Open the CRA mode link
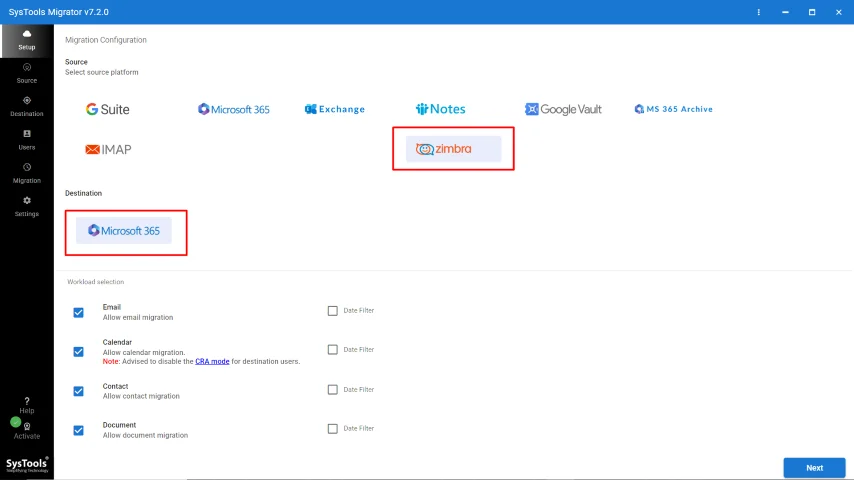The image size is (854, 480). [212, 361]
